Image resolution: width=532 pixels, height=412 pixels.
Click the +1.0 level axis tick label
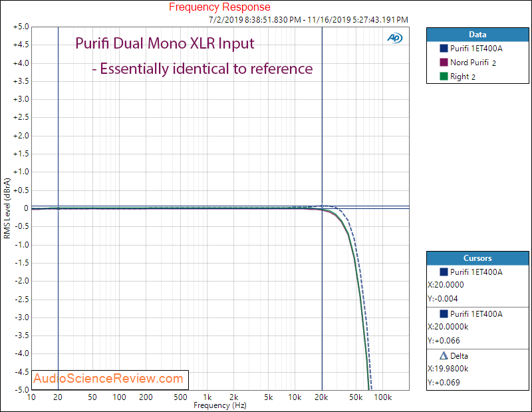coord(21,172)
